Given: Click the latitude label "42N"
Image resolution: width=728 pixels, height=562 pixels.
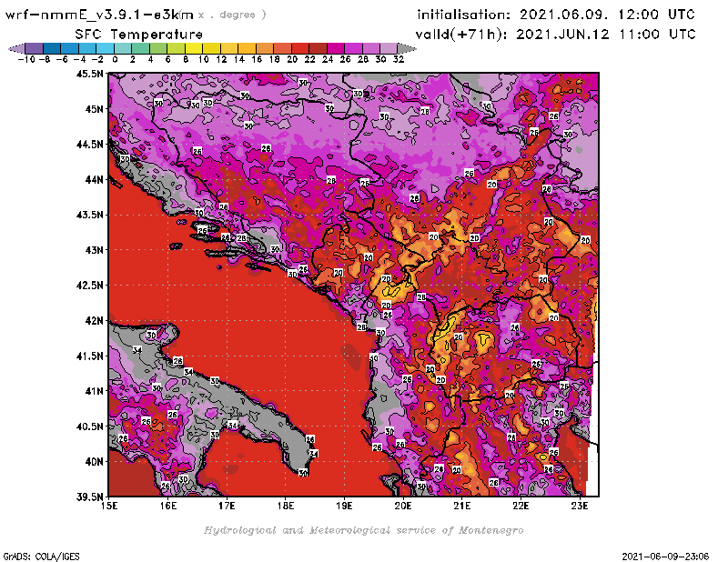Looking at the screenshot, I should [94, 321].
